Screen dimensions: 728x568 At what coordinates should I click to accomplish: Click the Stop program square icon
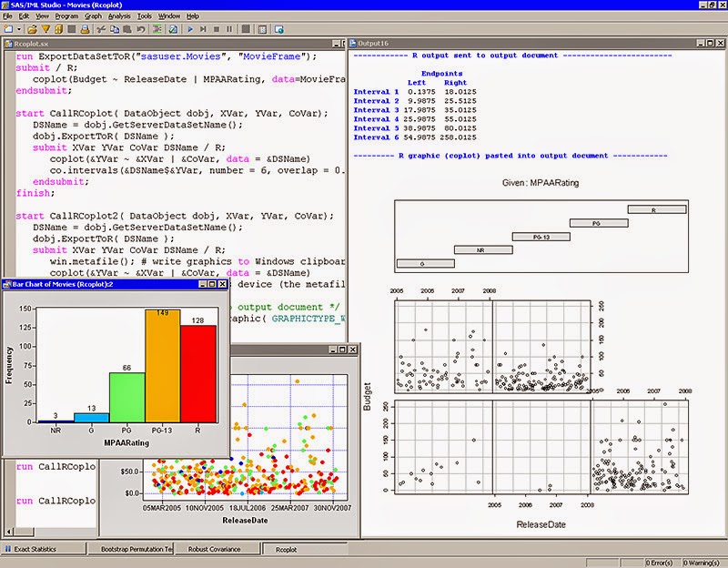tap(217, 29)
